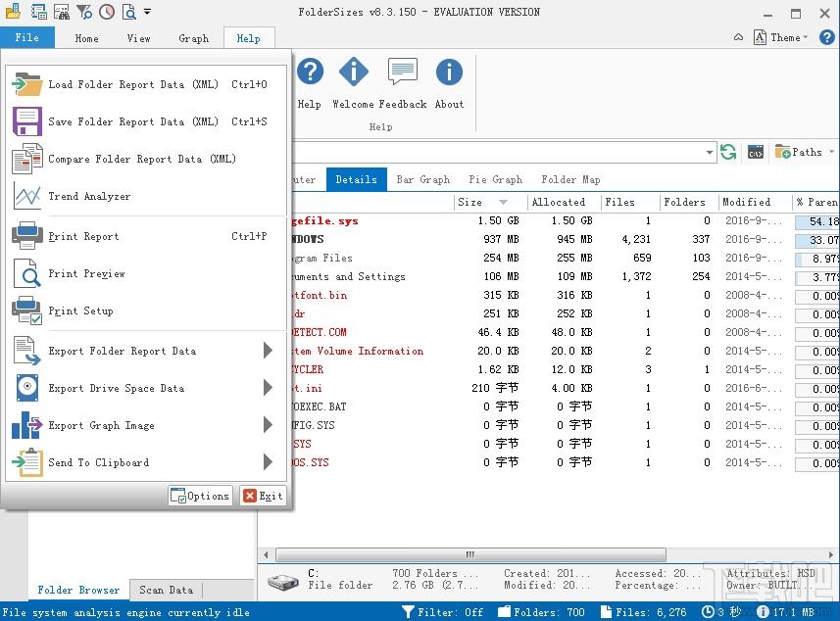Click the Print Report printer icon
Viewport: 840px width, 621px height.
tap(26, 236)
